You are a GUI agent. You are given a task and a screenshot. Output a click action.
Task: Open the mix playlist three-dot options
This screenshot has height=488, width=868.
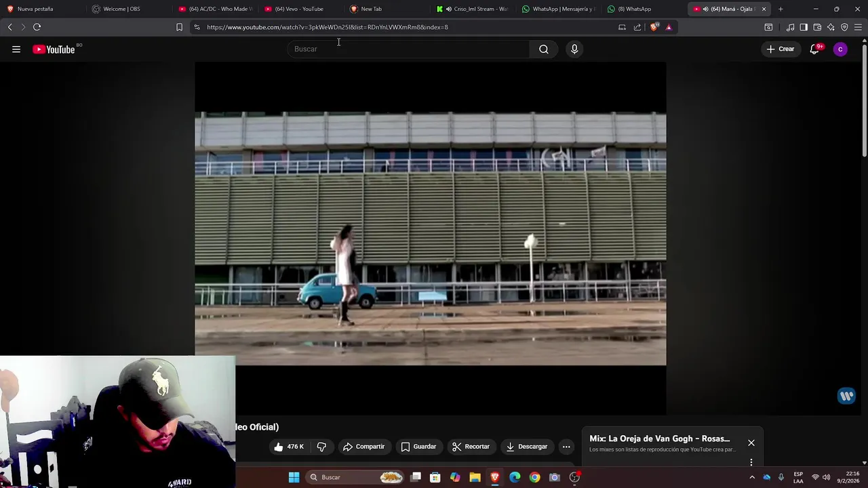pos(751,462)
